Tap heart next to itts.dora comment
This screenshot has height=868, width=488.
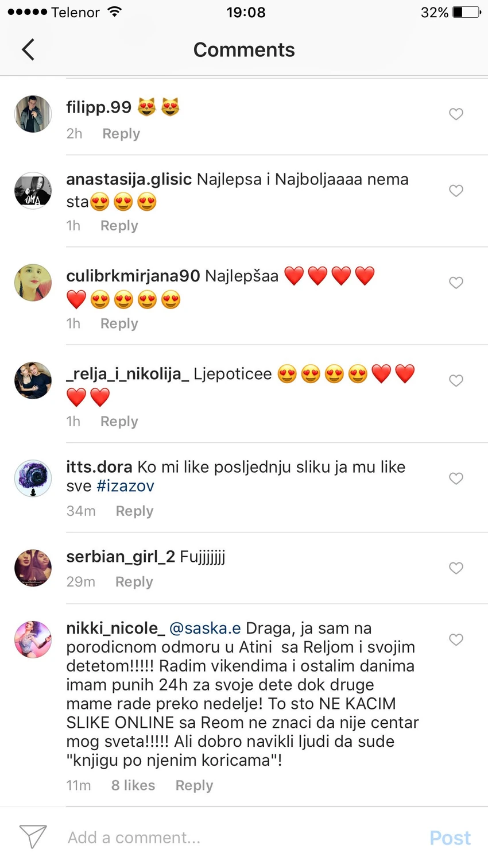click(456, 478)
